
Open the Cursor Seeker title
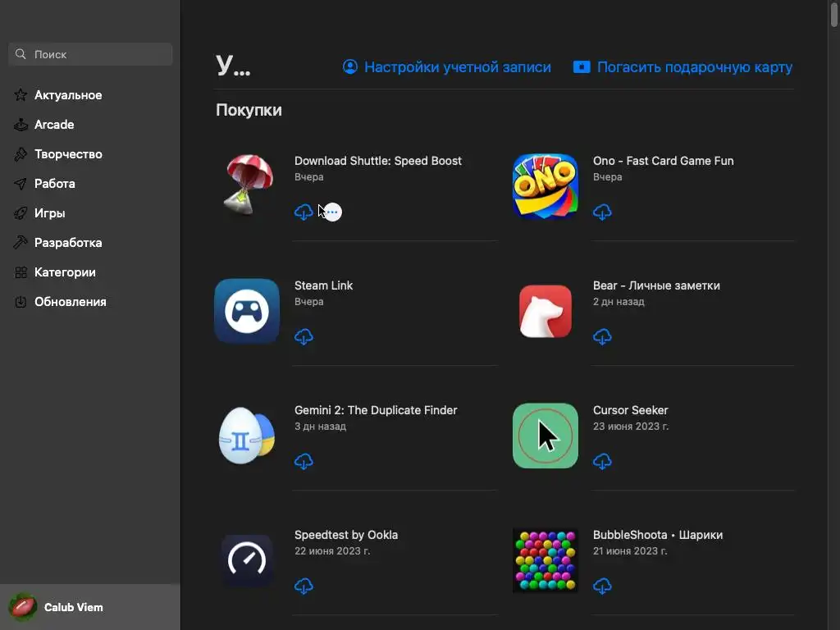click(x=631, y=410)
